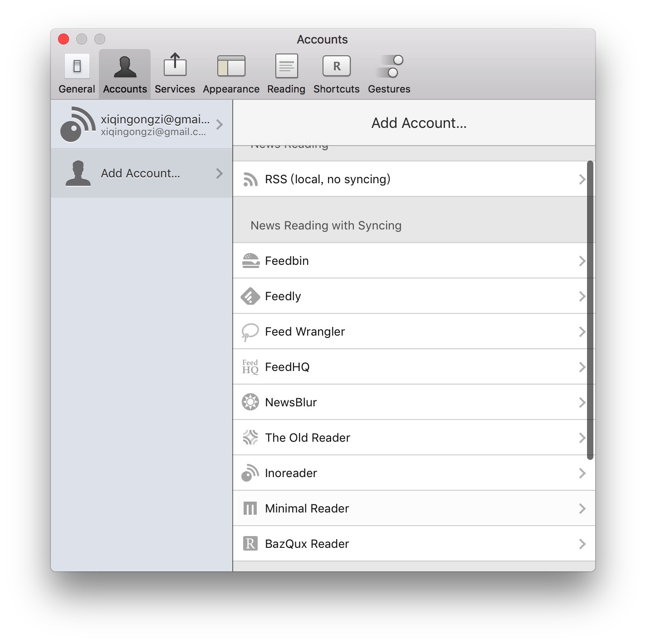646x644 pixels.
Task: Choose Add Account… in the sidebar
Action: coord(142,173)
